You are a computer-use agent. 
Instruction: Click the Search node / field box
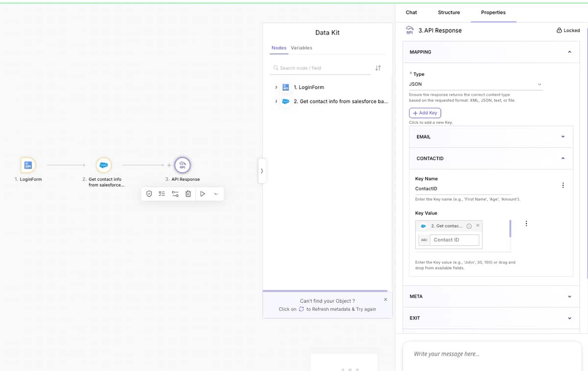[321, 68]
